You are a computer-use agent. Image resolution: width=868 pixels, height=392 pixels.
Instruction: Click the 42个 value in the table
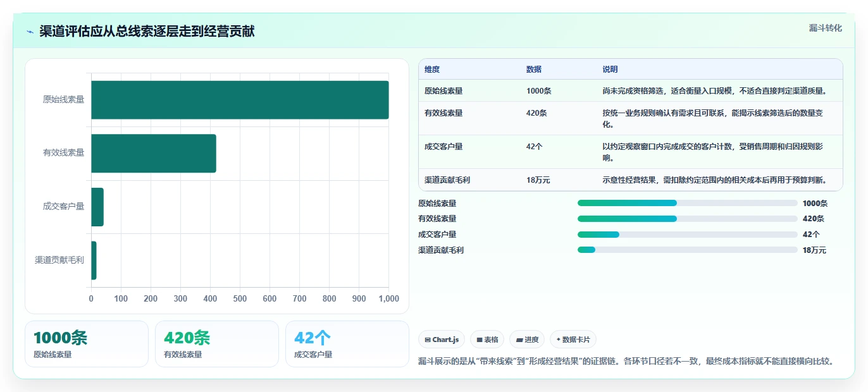click(535, 147)
